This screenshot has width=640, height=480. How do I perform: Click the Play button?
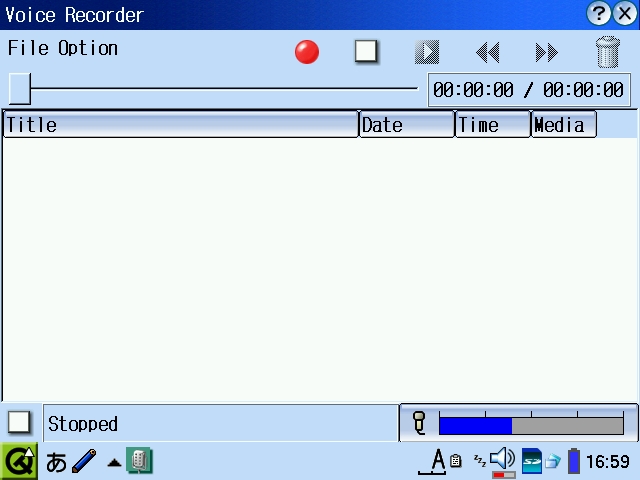pyautogui.click(x=427, y=52)
